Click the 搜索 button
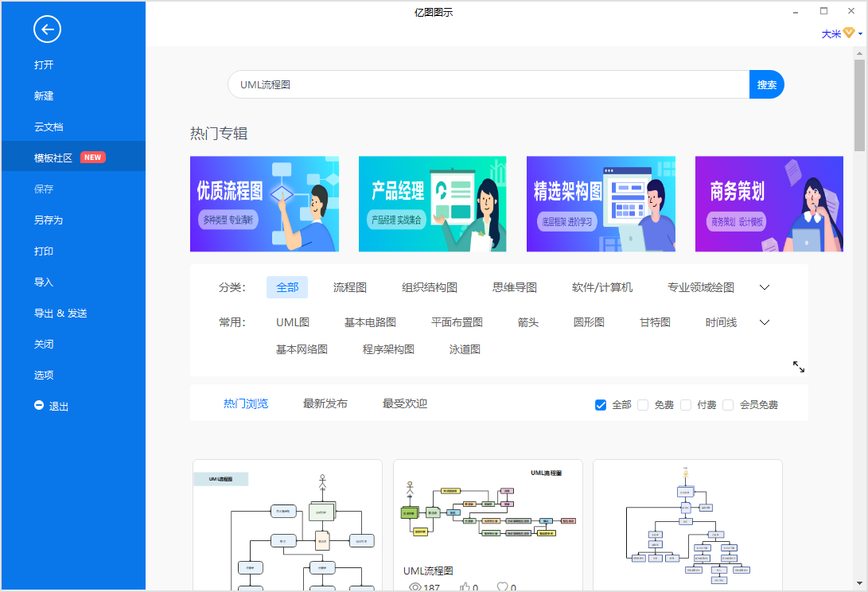868x592 pixels. click(767, 84)
